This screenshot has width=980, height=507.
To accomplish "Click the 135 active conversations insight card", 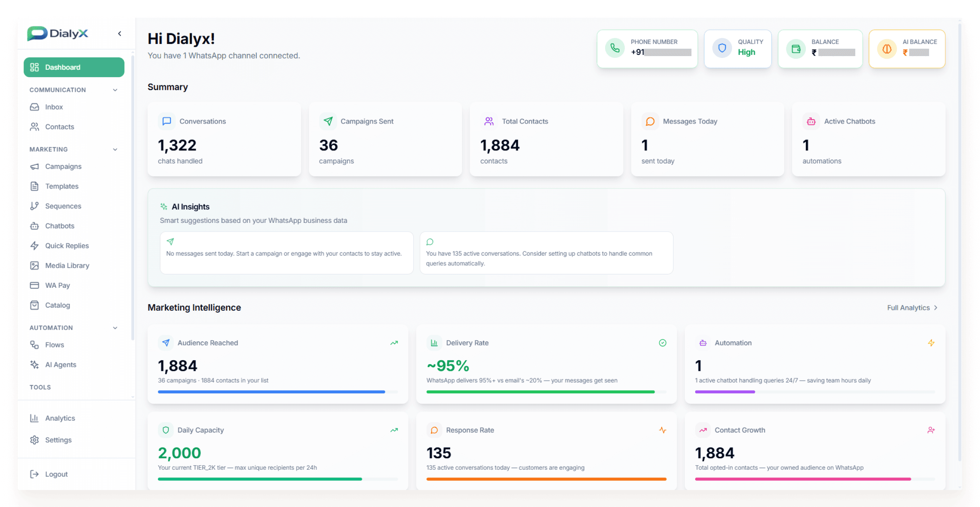I will point(546,253).
